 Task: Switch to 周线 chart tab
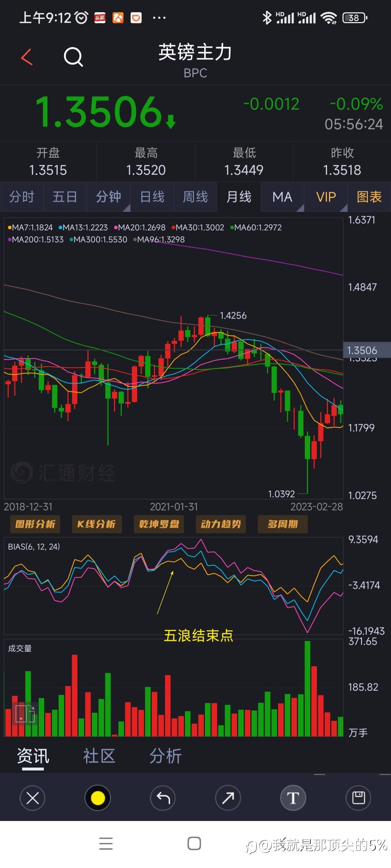pyautogui.click(x=195, y=197)
